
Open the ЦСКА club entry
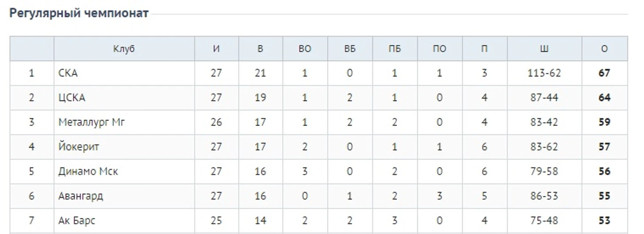click(72, 98)
